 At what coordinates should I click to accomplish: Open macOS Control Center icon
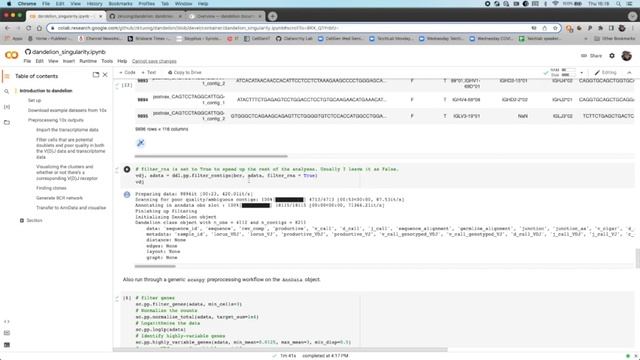pyautogui.click(x=629, y=4)
